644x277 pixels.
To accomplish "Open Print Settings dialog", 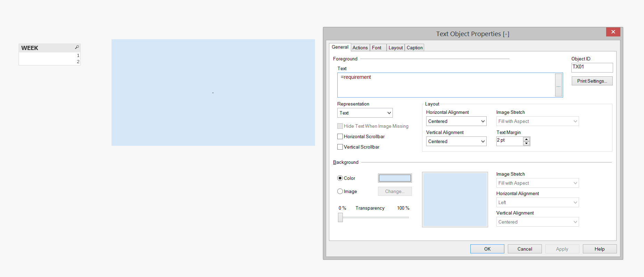I will [x=592, y=81].
